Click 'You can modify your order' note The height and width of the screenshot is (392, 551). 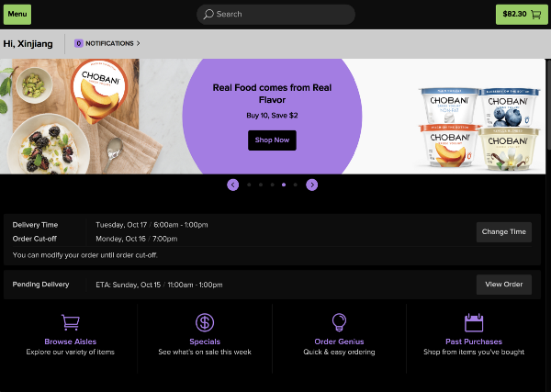click(x=85, y=255)
